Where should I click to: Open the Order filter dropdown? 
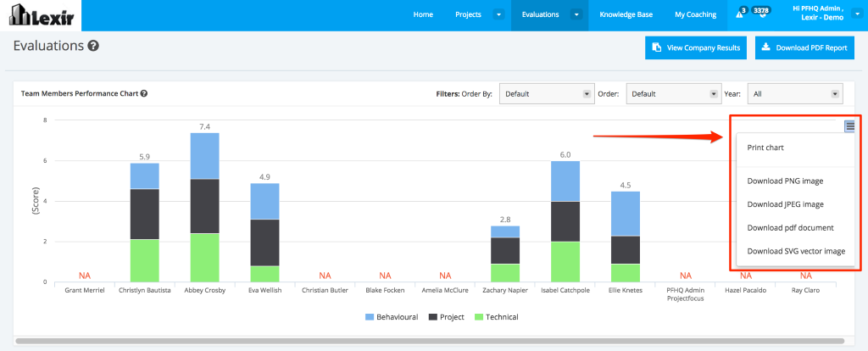click(674, 93)
